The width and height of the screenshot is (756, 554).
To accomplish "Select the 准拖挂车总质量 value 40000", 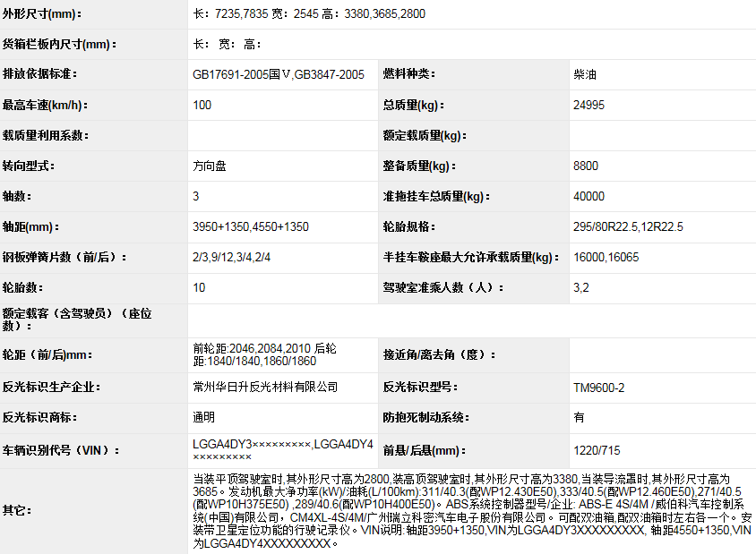I will pos(588,196).
